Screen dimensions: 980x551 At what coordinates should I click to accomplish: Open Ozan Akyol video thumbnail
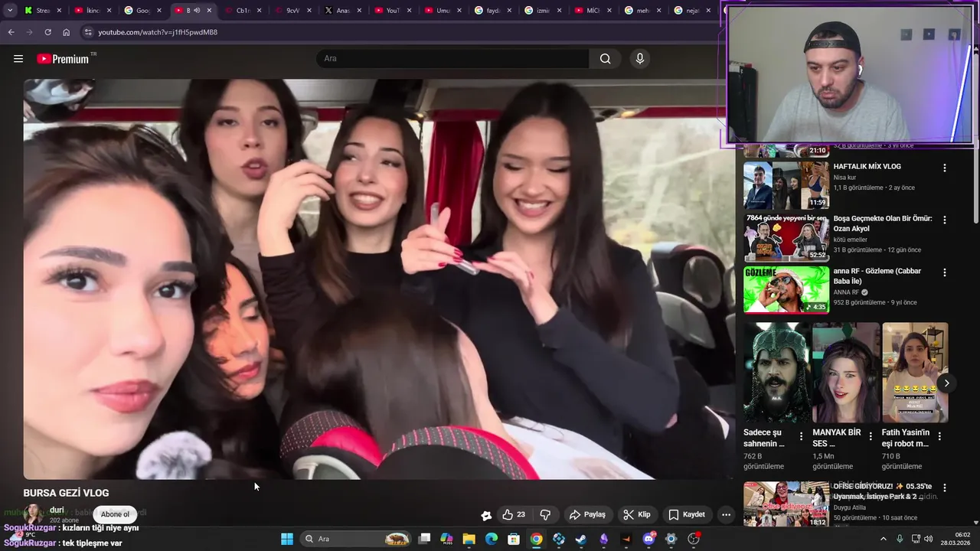[x=786, y=237]
